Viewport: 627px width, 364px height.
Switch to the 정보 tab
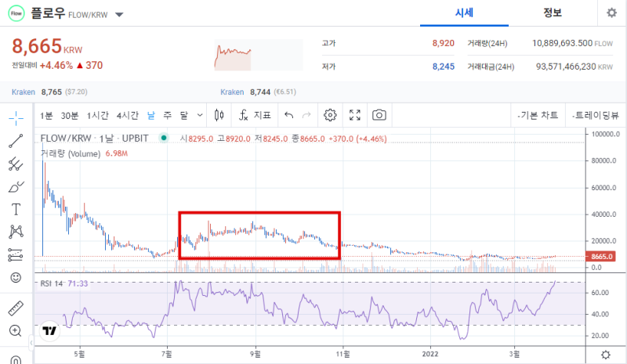tap(553, 13)
